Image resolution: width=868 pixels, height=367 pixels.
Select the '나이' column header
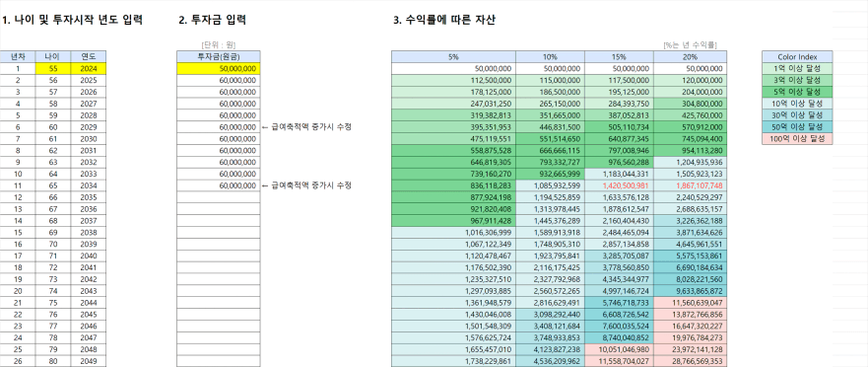point(52,56)
